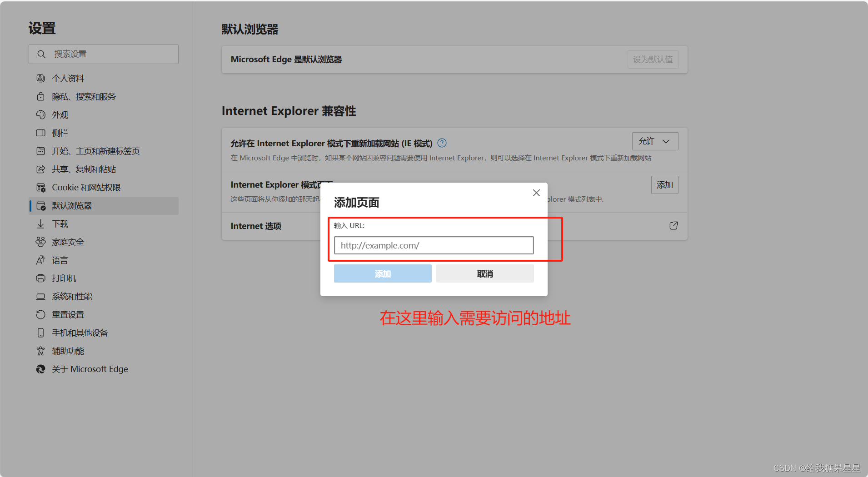The width and height of the screenshot is (868, 477).
Task: Focus the URL field showing http://example.com/
Action: [x=434, y=245]
